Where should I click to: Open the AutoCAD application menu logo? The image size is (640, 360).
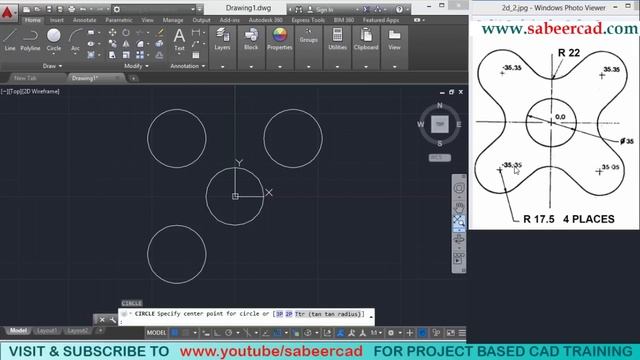click(7, 13)
